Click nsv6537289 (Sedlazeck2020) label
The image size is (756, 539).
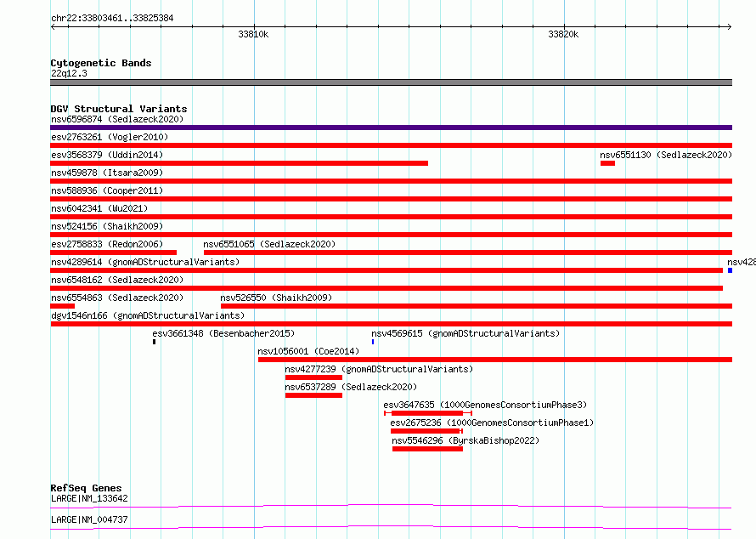351,387
